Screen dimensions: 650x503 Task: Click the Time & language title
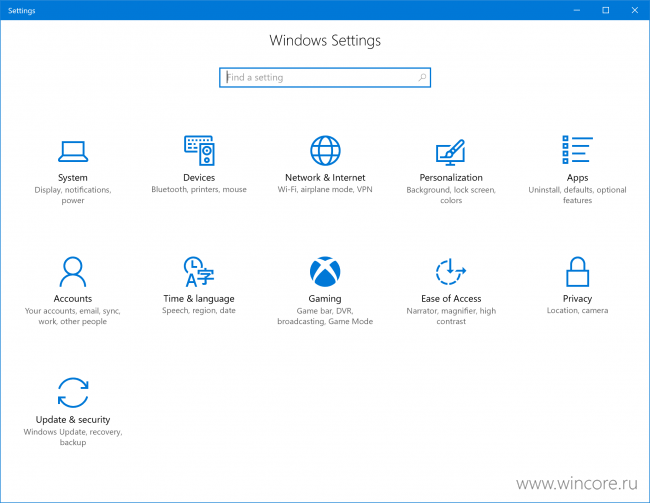[199, 299]
